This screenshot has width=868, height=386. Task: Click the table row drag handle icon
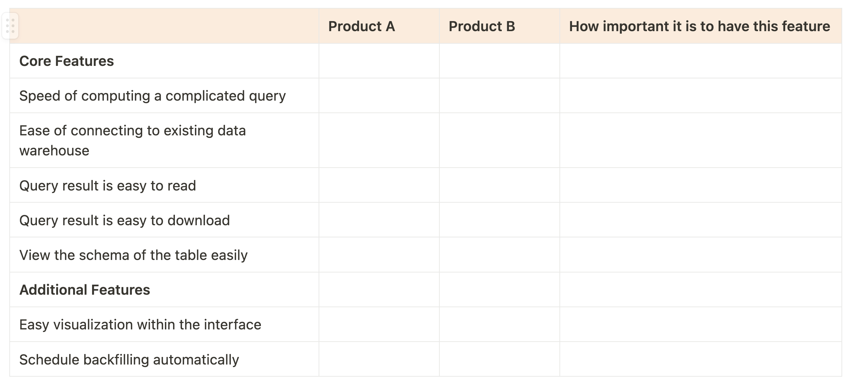pyautogui.click(x=10, y=26)
